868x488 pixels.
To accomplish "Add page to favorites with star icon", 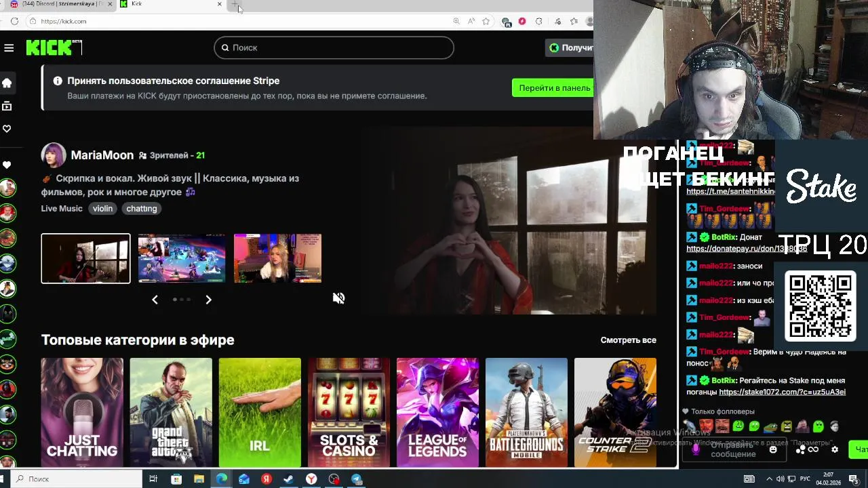I will (486, 21).
